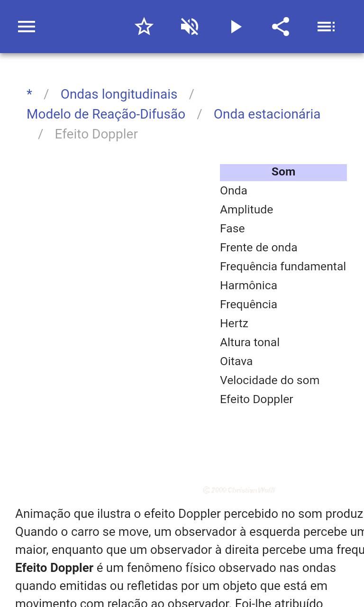Select the Som infobox header
364x607 pixels.
click(x=283, y=172)
